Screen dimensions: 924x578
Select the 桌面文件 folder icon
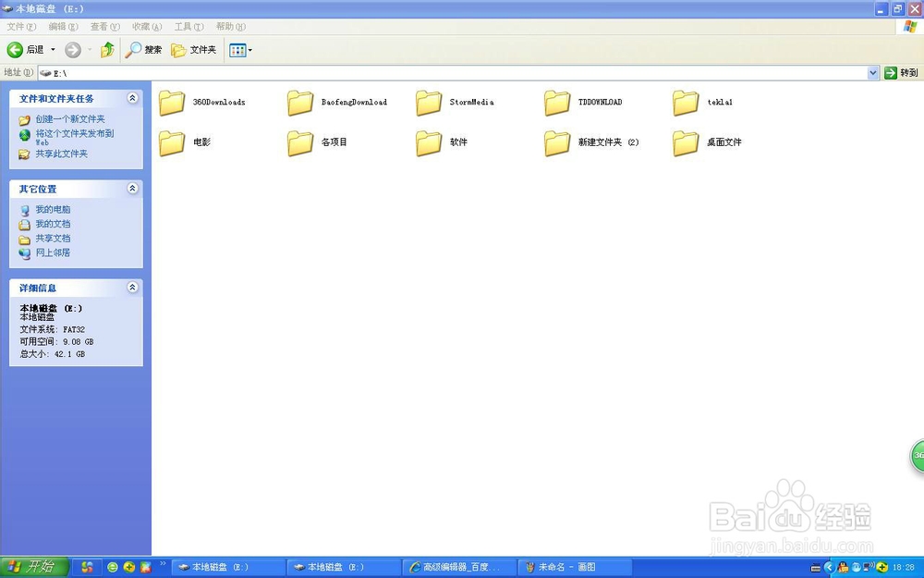[686, 142]
